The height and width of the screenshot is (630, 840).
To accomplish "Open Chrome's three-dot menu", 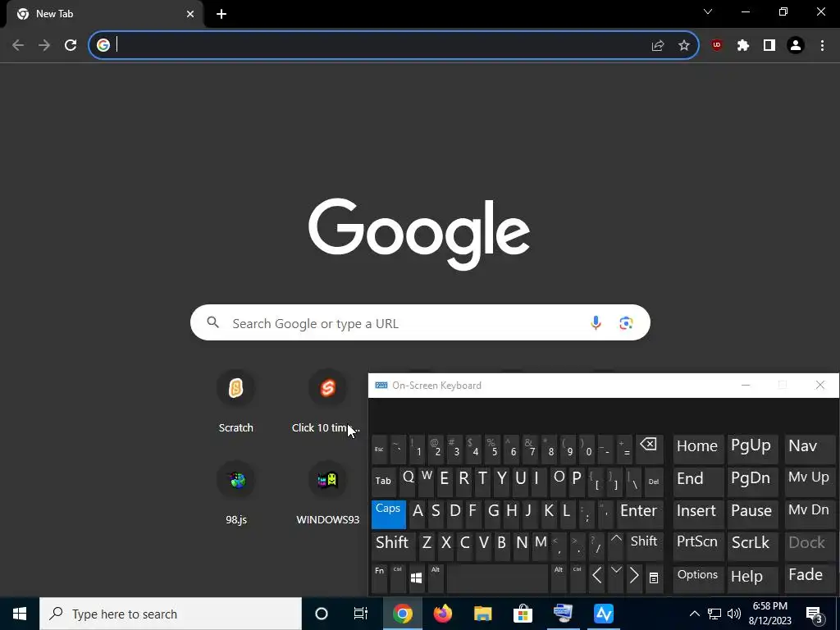I will coord(822,46).
